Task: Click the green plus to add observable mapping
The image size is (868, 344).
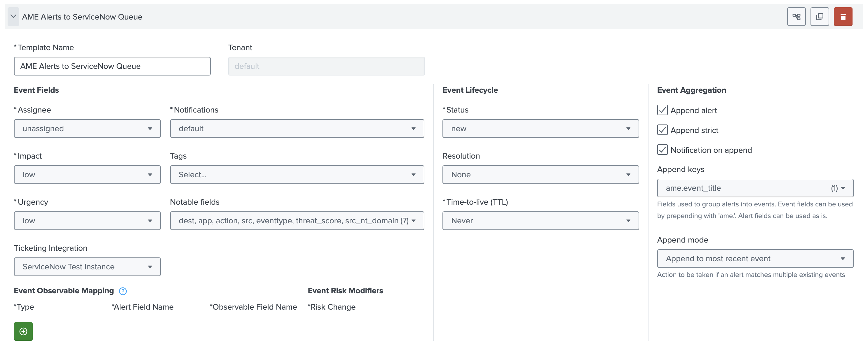Action: click(x=23, y=331)
